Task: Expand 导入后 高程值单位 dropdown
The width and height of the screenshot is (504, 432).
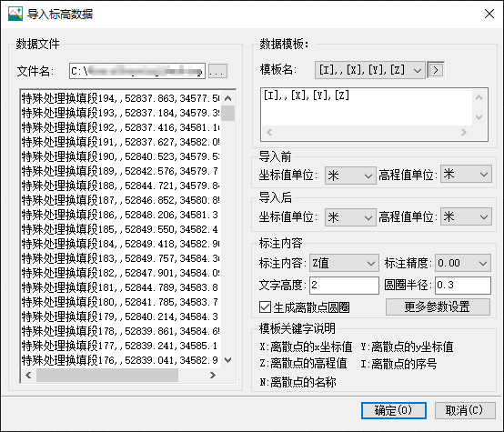Action: 466,216
